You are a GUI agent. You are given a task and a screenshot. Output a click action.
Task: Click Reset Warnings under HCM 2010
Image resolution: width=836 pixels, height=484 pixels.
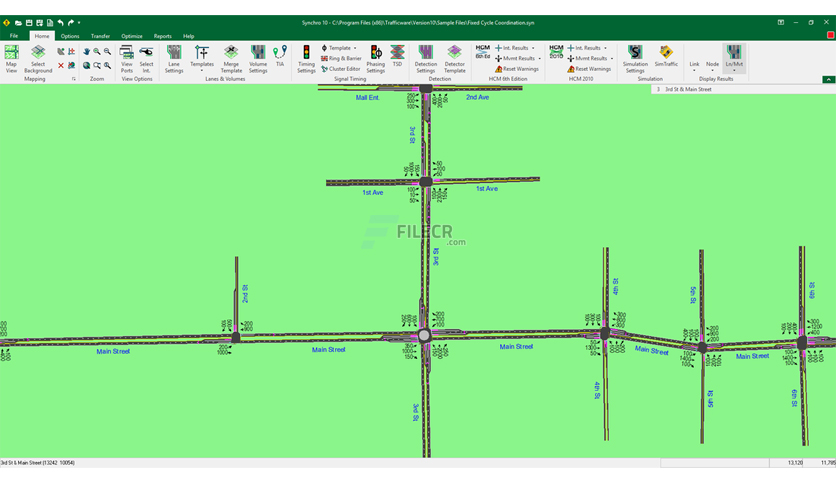tap(589, 69)
